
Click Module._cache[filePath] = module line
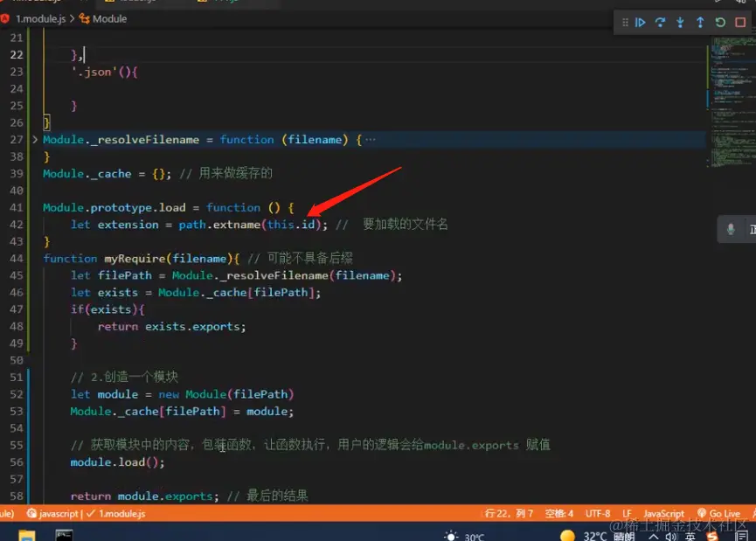tap(182, 411)
